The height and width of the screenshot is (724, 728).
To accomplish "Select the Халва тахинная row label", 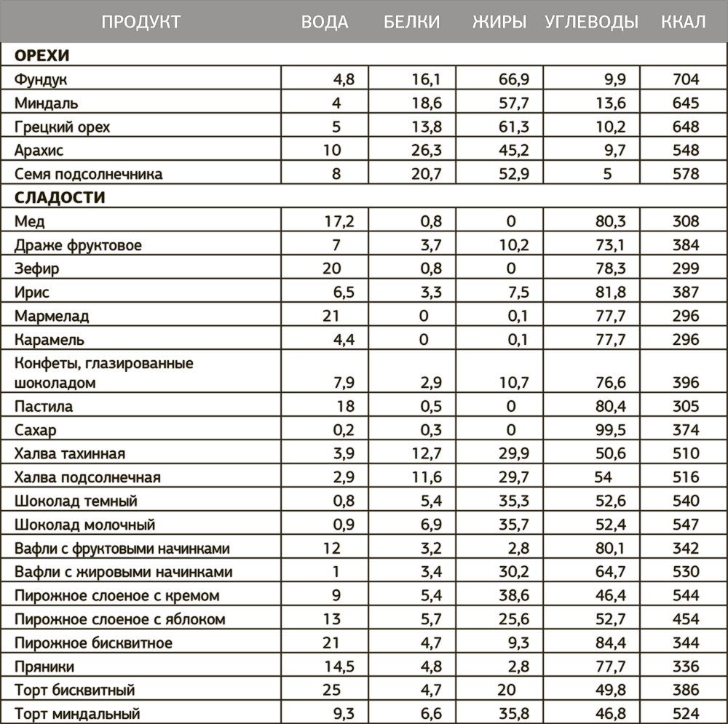I will click(70, 453).
